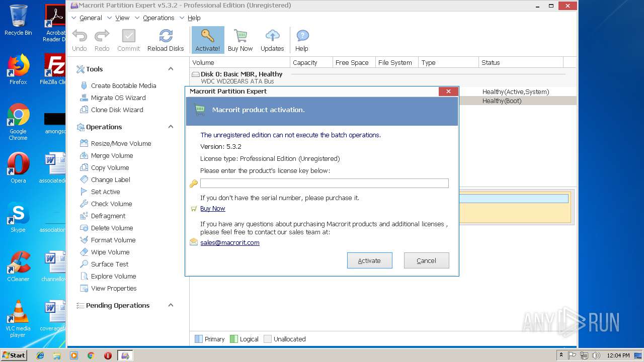Open the Help toolbar icon
Image resolution: width=644 pixels, height=362 pixels.
(302, 40)
